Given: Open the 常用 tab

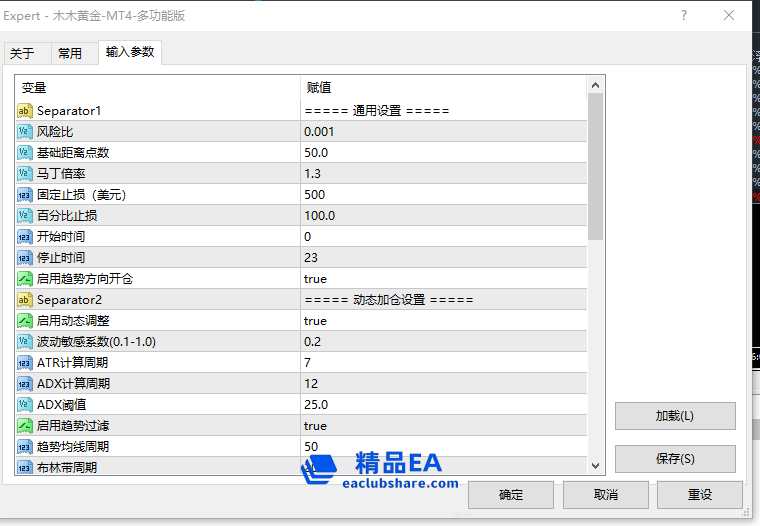Looking at the screenshot, I should [70, 54].
